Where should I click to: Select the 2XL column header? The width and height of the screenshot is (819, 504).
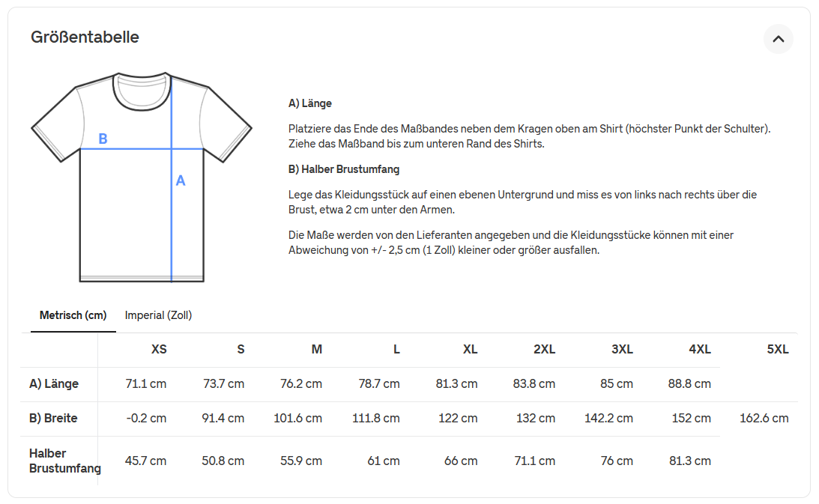(544, 349)
